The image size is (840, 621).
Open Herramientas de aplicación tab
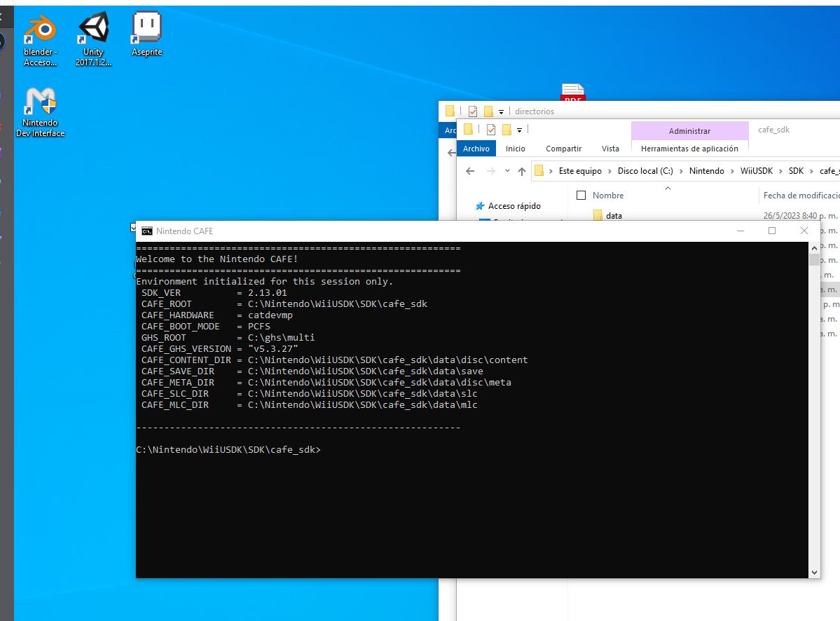pyautogui.click(x=689, y=149)
